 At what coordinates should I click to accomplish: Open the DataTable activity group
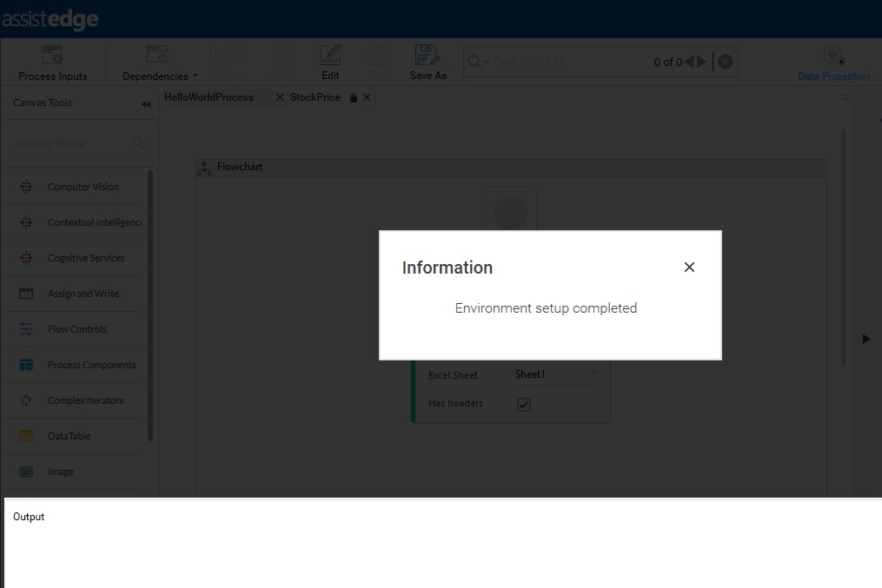click(x=69, y=436)
